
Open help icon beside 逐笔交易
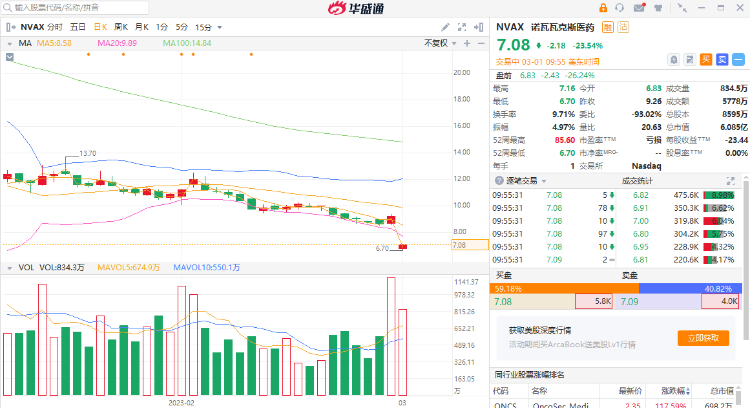(499, 181)
